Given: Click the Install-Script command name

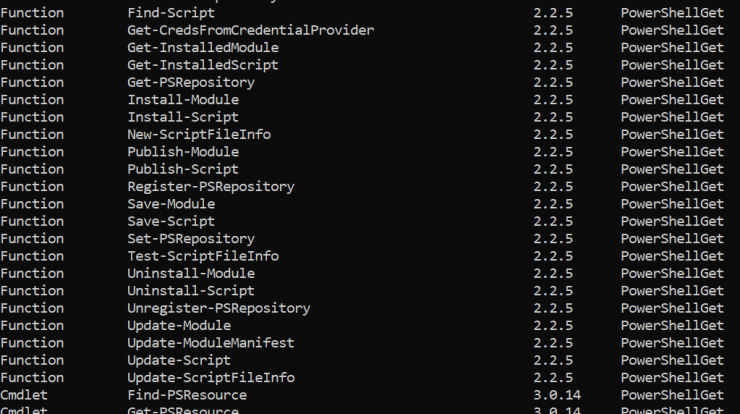Looking at the screenshot, I should click(183, 118).
